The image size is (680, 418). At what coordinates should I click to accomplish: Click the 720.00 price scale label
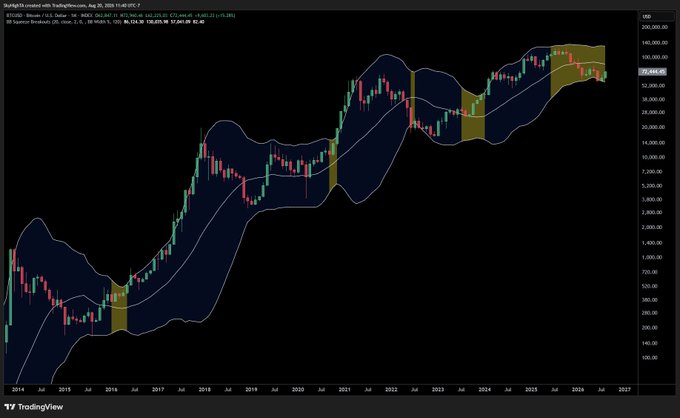(650, 272)
